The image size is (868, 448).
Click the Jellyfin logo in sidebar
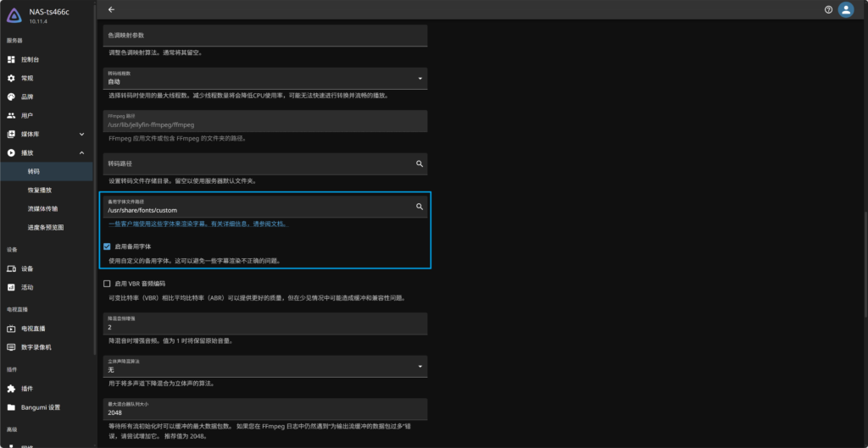[x=14, y=14]
